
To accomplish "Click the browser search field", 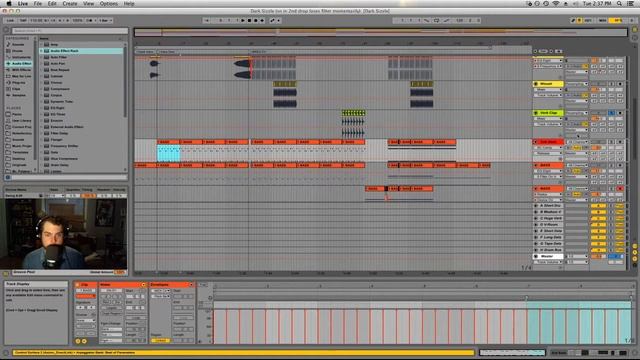I will pos(69,31).
